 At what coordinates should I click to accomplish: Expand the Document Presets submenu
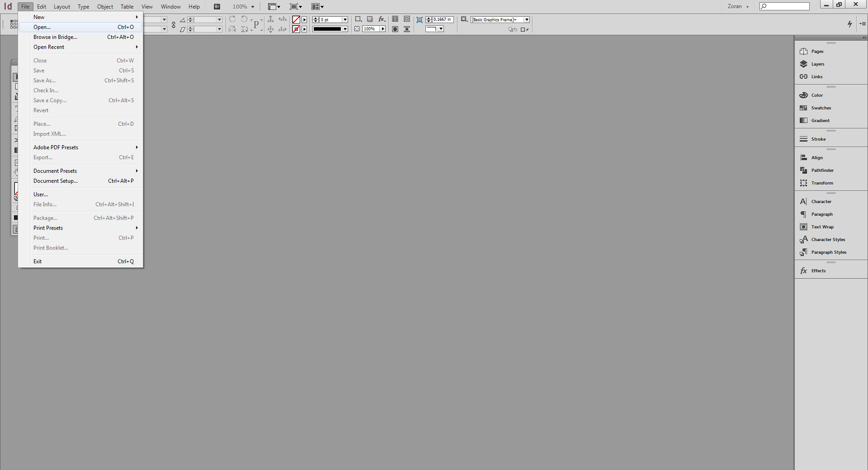(x=80, y=171)
